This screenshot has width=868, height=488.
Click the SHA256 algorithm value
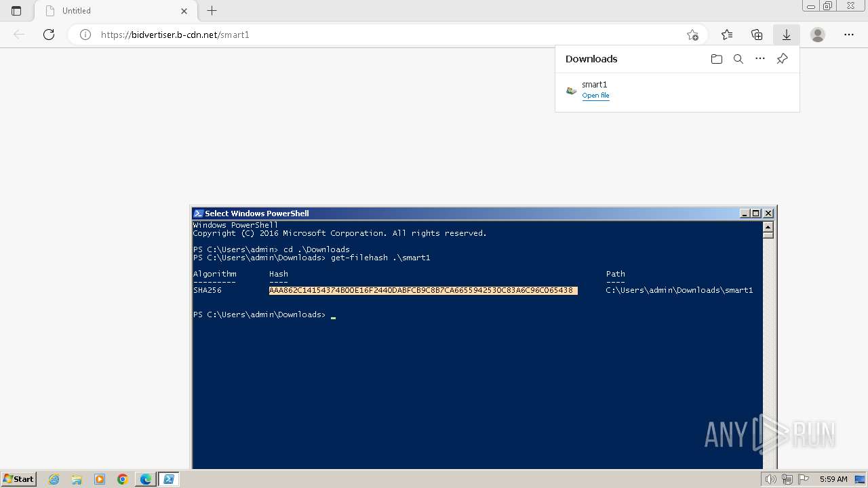click(208, 290)
